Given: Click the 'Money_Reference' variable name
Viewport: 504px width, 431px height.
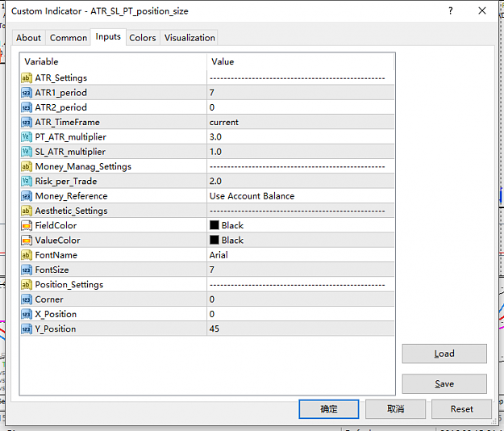Looking at the screenshot, I should coord(71,196).
